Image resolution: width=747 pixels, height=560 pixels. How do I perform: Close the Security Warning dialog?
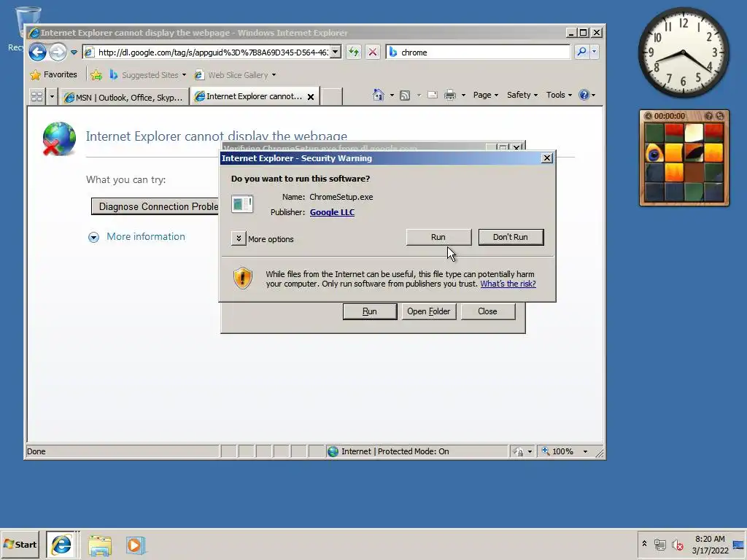pyautogui.click(x=547, y=158)
